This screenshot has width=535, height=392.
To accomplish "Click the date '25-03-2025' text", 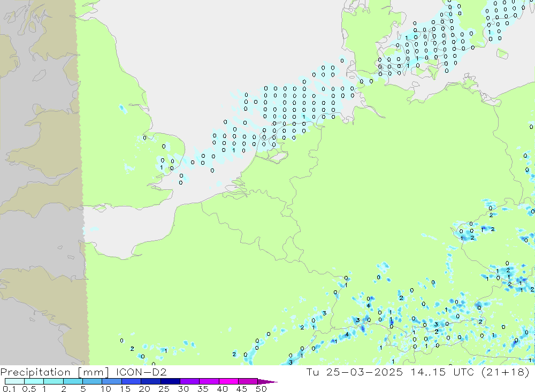I will tap(364, 372).
